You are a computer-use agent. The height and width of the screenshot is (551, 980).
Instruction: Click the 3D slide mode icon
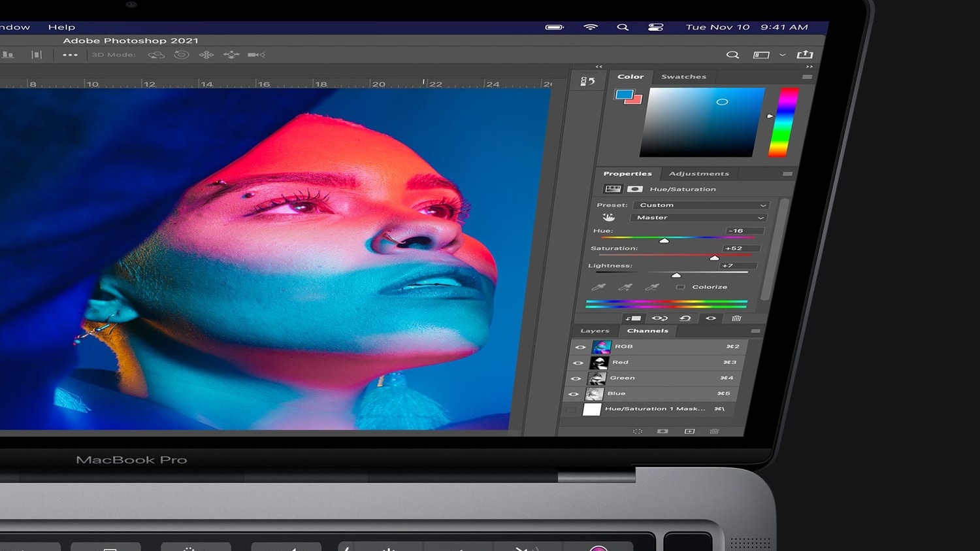231,55
